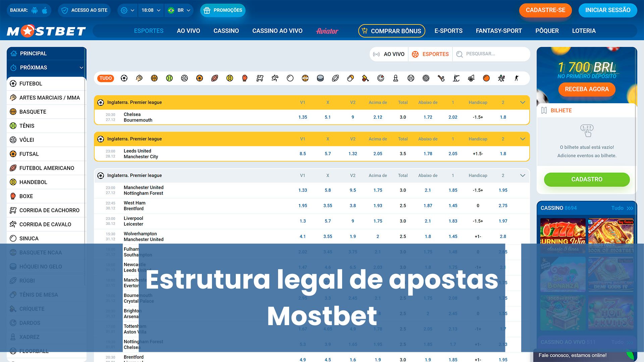Click the RECEBA AGORA bonus button
Viewport: 644px width, 362px height.
pyautogui.click(x=587, y=89)
